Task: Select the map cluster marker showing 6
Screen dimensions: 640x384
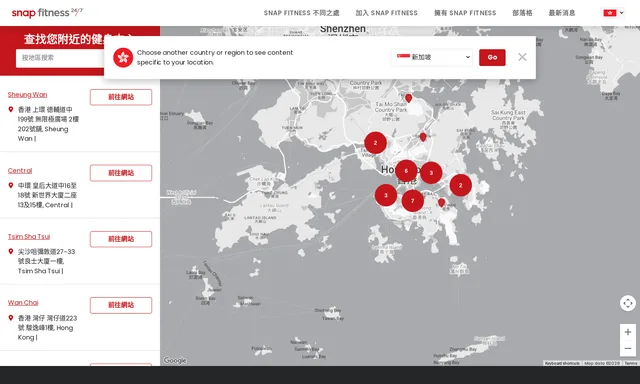Action: [x=406, y=171]
